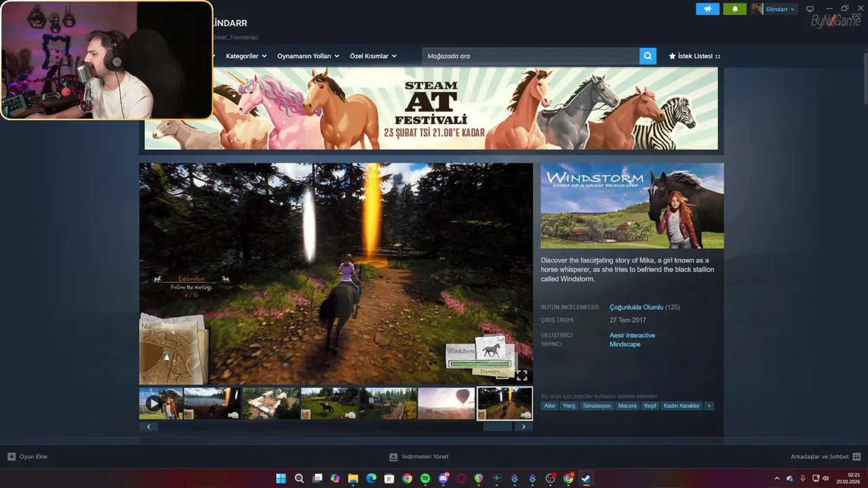The width and height of the screenshot is (868, 488).
Task: Open publisher Mindscape link
Action: coord(625,344)
